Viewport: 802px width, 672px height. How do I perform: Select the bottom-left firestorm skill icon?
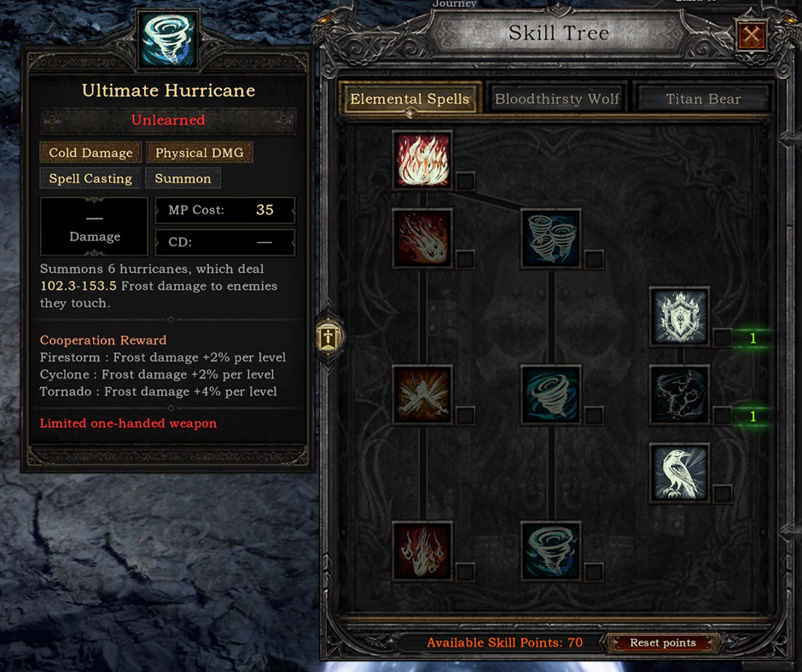click(x=422, y=551)
